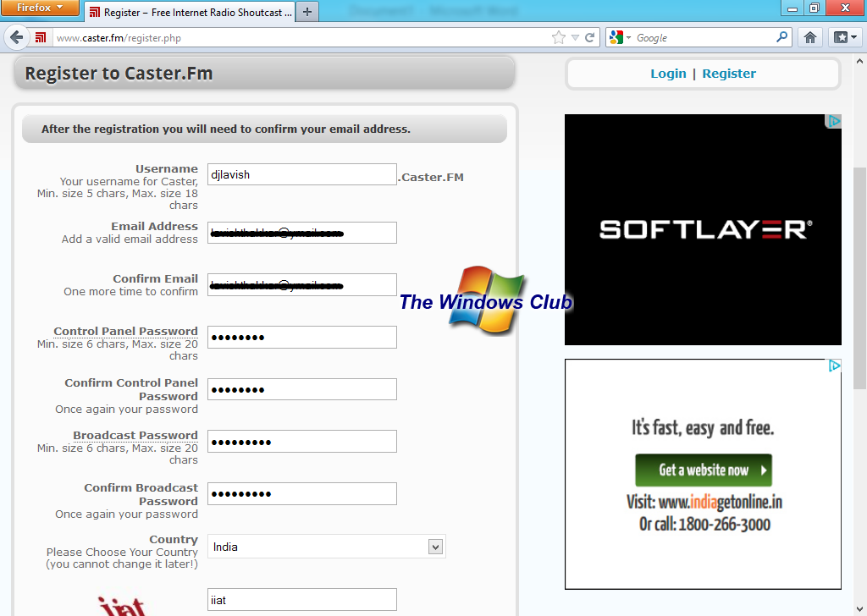The image size is (867, 616).
Task: Click AdChoices icon on SoftLayer ad
Action: pos(833,121)
